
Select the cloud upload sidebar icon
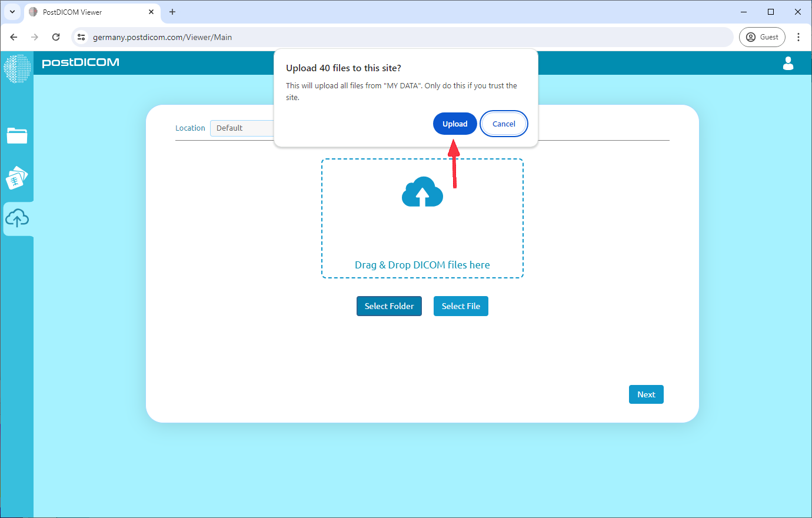[17, 219]
